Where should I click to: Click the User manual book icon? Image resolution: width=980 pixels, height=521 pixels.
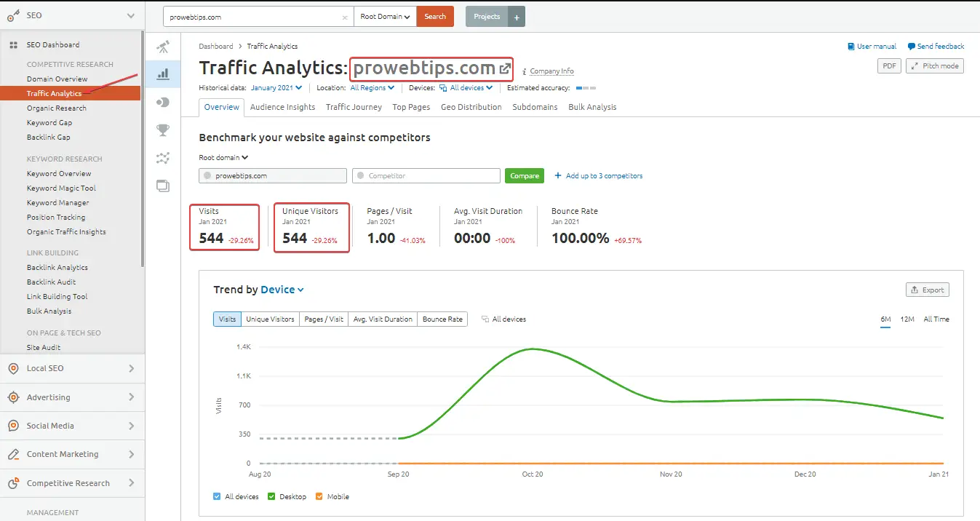point(851,46)
